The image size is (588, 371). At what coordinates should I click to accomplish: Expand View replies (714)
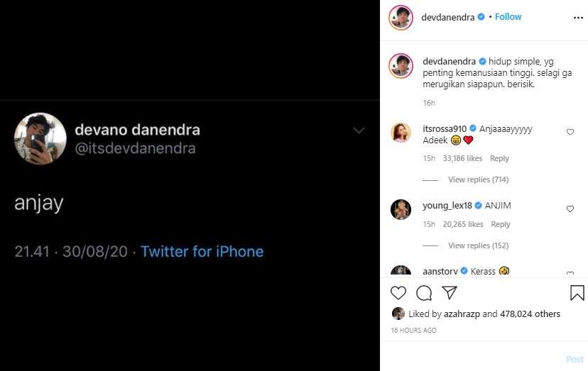coord(478,179)
